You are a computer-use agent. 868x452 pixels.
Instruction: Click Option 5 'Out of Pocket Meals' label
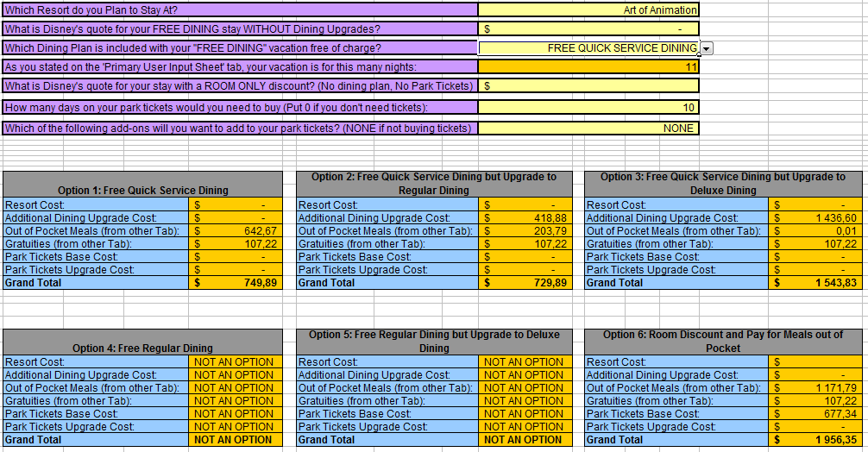point(387,388)
